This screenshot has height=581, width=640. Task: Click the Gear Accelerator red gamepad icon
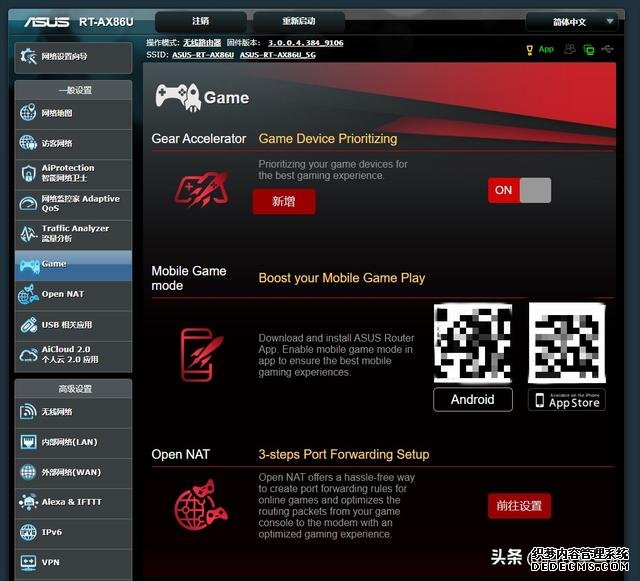202,190
